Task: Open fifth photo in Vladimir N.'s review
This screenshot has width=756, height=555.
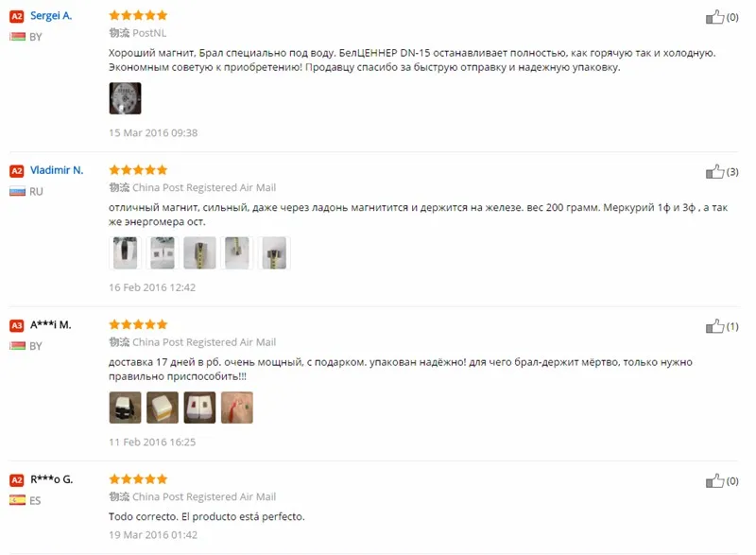Action: [274, 252]
